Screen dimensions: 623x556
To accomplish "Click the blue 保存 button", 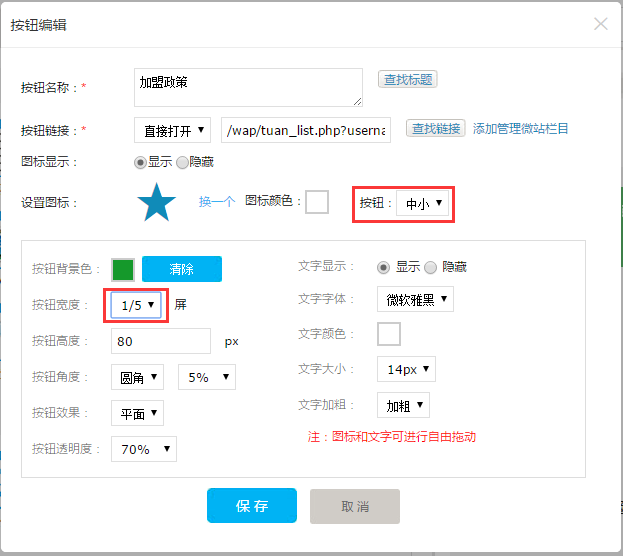I will [252, 506].
